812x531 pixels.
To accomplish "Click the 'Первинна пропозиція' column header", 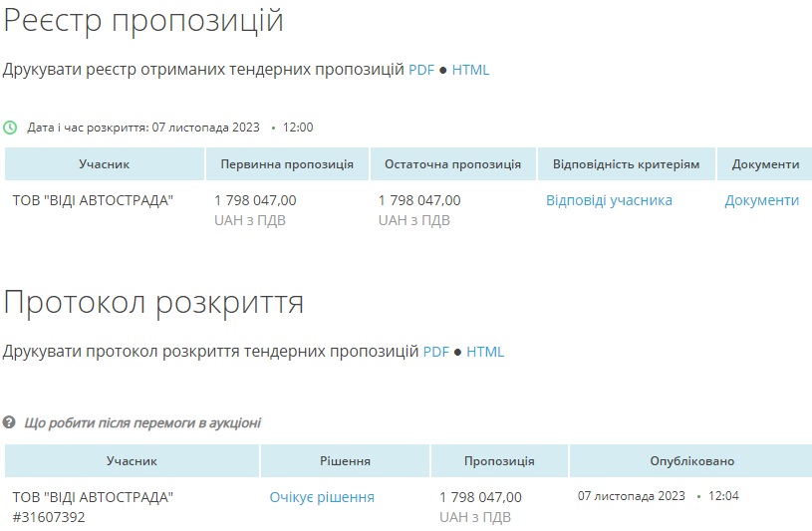I will (x=287, y=164).
